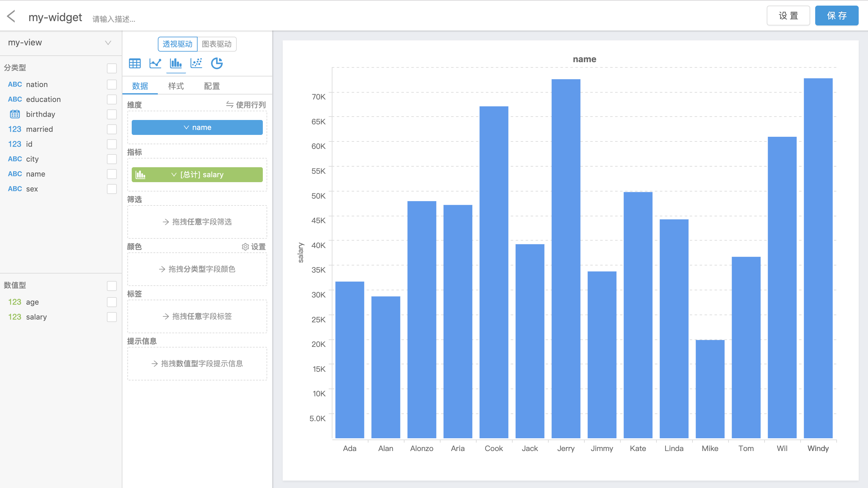Select the pie chart type icon

(x=217, y=63)
